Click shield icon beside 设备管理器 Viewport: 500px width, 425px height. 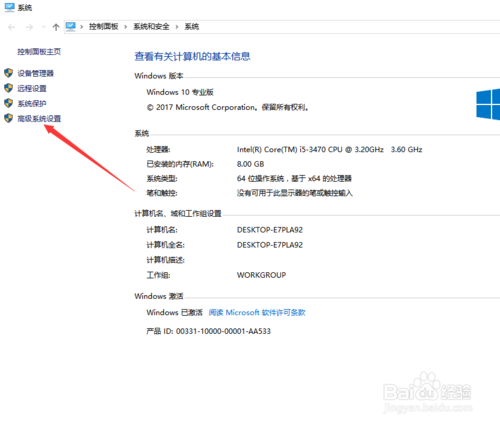pyautogui.click(x=9, y=73)
